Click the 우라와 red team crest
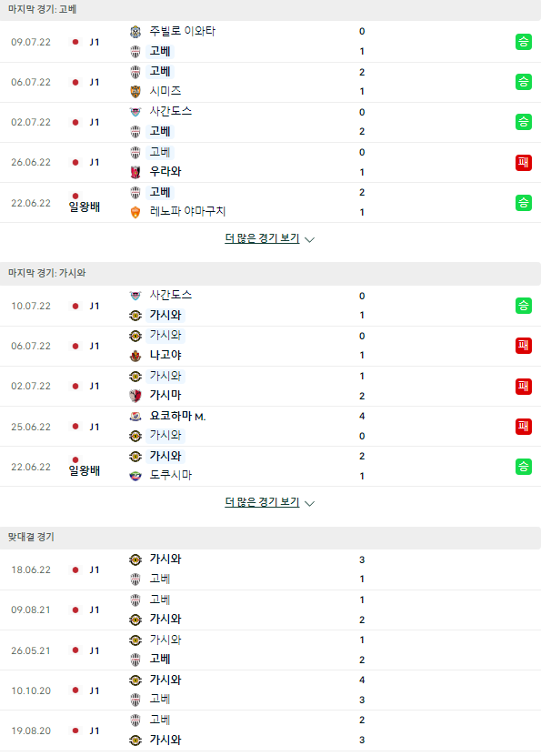 [x=135, y=172]
